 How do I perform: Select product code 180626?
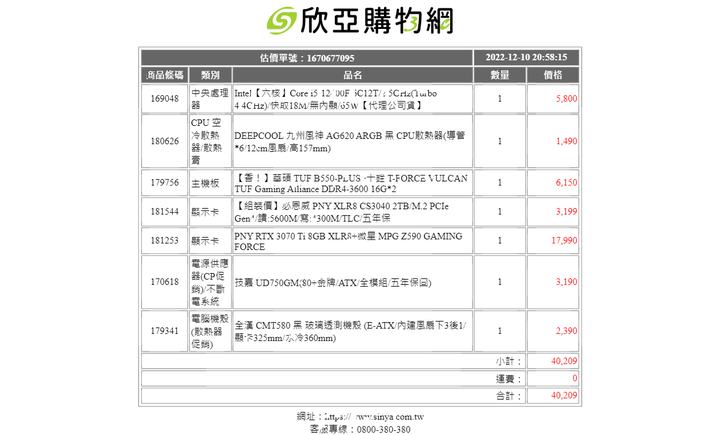(164, 141)
